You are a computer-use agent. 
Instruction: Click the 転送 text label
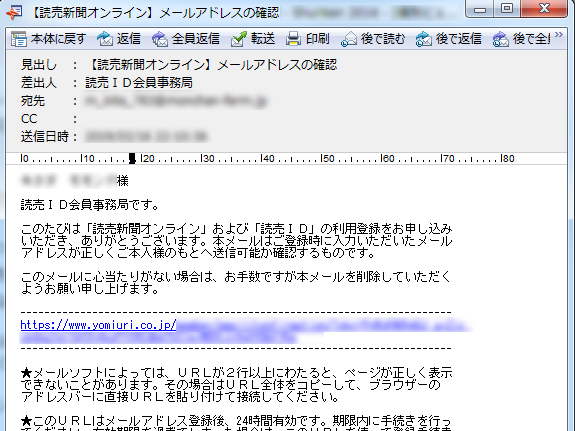pyautogui.click(x=263, y=39)
